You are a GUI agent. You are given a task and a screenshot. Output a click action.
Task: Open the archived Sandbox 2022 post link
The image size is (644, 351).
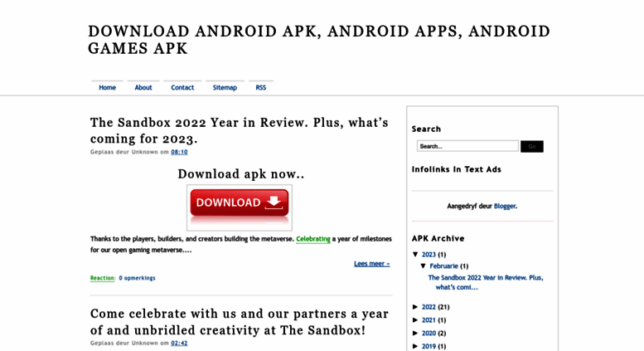click(486, 282)
